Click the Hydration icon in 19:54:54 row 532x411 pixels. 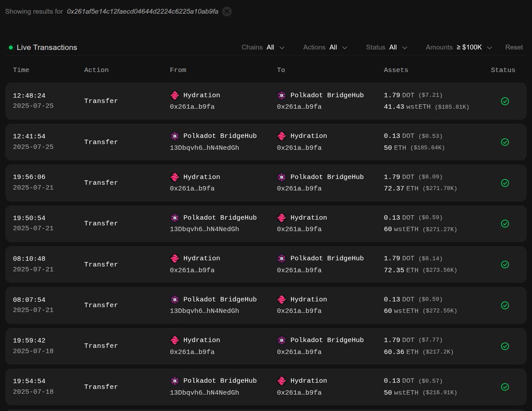(x=282, y=381)
